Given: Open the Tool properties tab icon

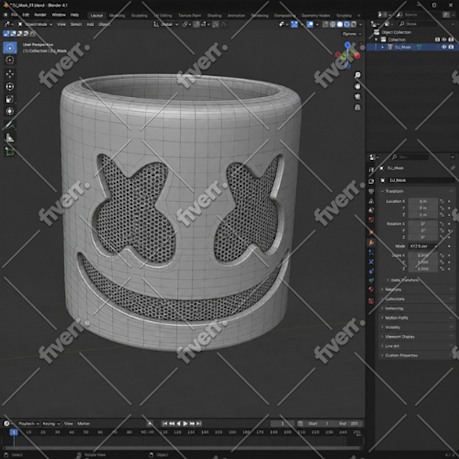Looking at the screenshot, I should click(371, 170).
